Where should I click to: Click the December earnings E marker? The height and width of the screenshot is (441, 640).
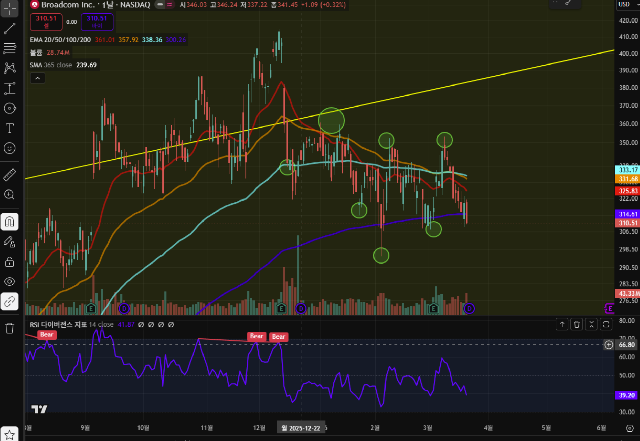281,308
